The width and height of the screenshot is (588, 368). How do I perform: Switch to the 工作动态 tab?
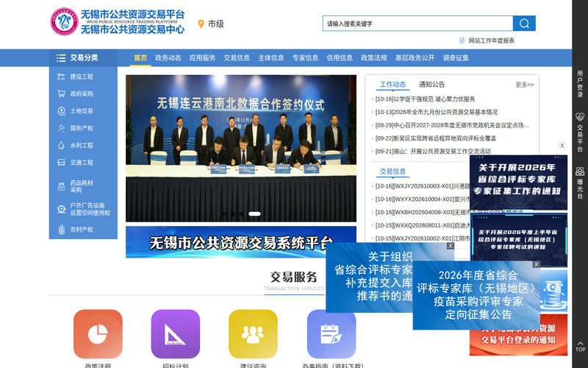[x=392, y=85]
